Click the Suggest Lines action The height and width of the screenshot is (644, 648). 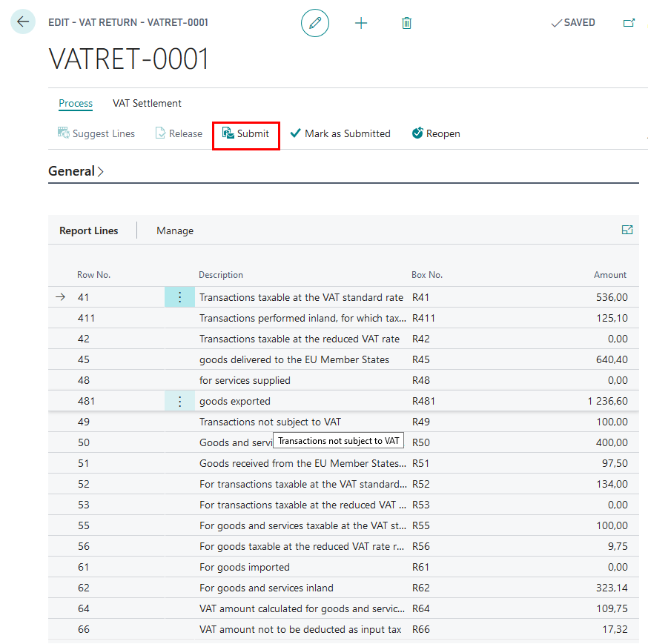[x=96, y=133]
